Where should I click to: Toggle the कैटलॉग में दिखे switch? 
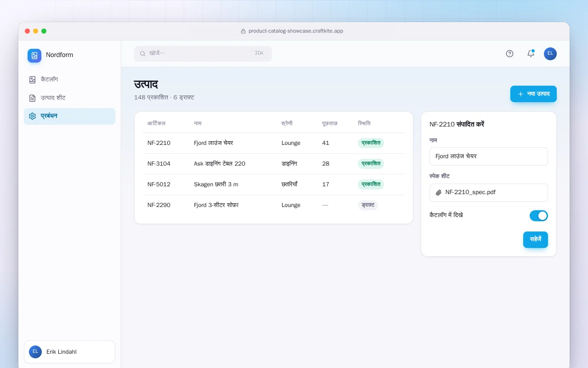point(539,216)
